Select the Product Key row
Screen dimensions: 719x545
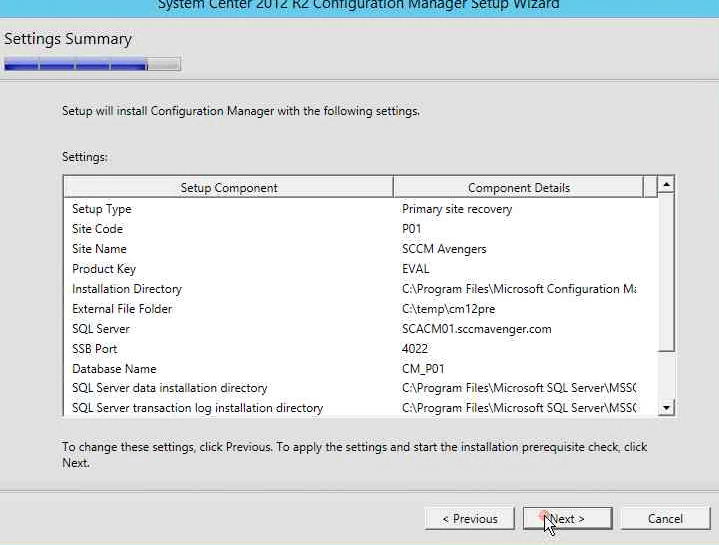coord(360,269)
